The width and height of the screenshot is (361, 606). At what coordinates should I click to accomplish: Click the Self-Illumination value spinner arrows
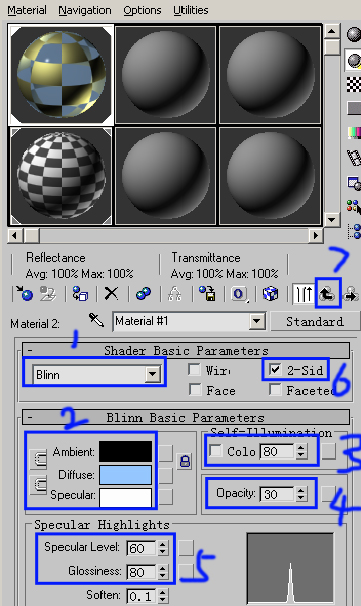(301, 451)
